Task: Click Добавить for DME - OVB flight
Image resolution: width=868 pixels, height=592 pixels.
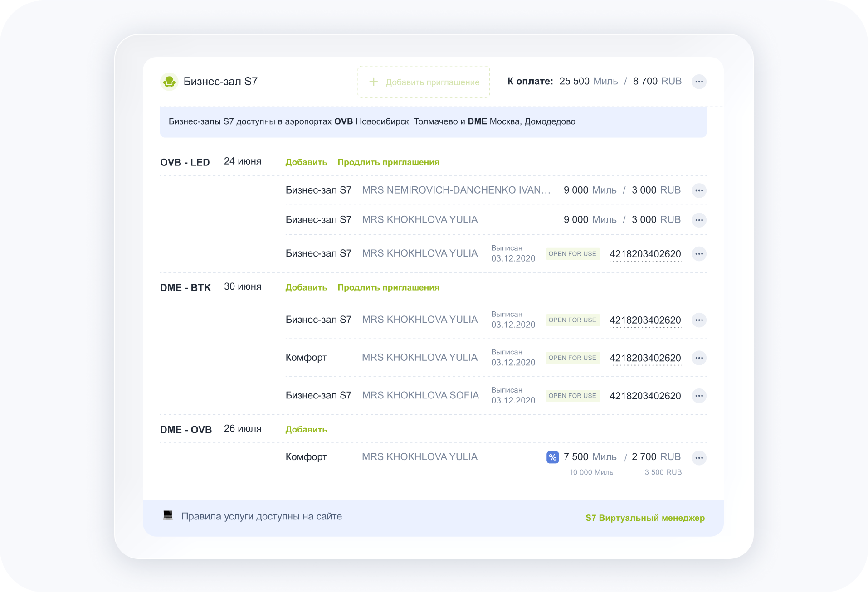Action: click(x=306, y=429)
